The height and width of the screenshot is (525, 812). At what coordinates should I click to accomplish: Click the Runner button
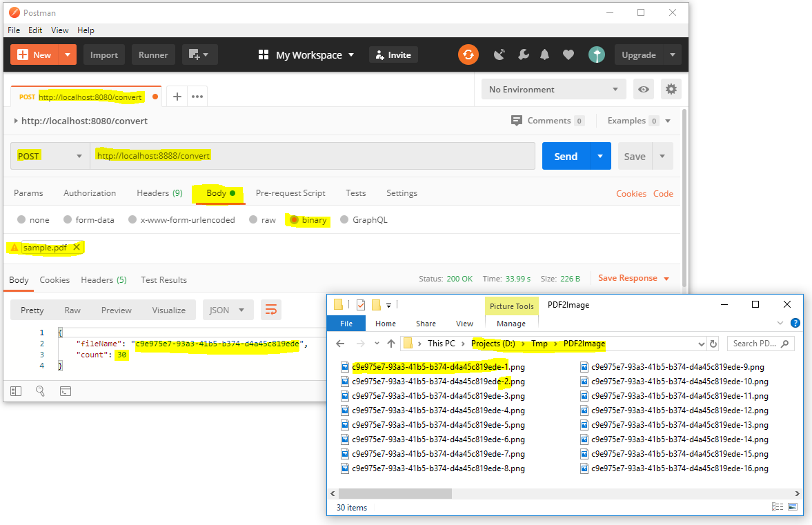(x=153, y=55)
